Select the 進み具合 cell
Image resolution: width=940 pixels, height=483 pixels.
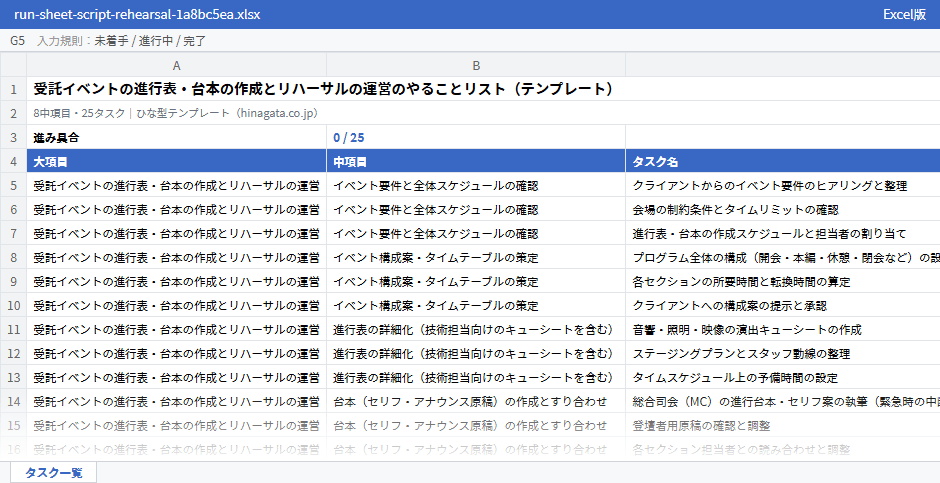[176, 137]
